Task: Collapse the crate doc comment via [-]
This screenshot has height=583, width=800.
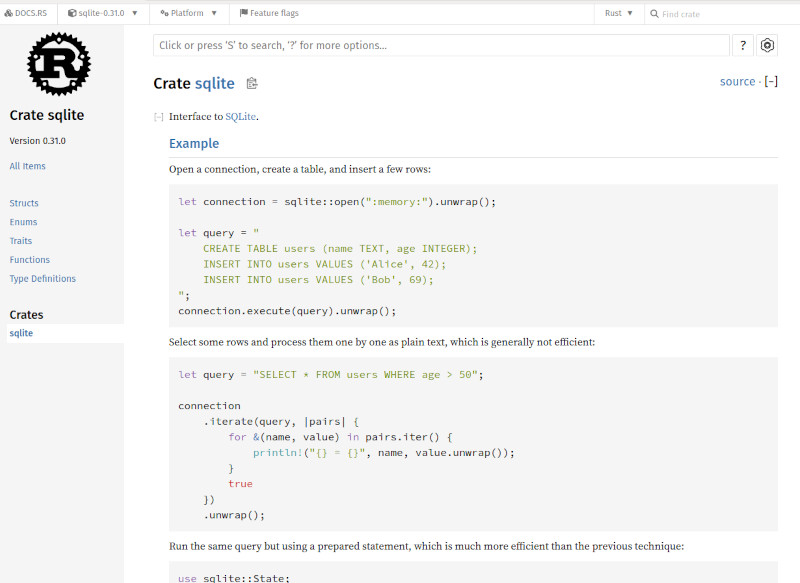Action: [x=158, y=116]
